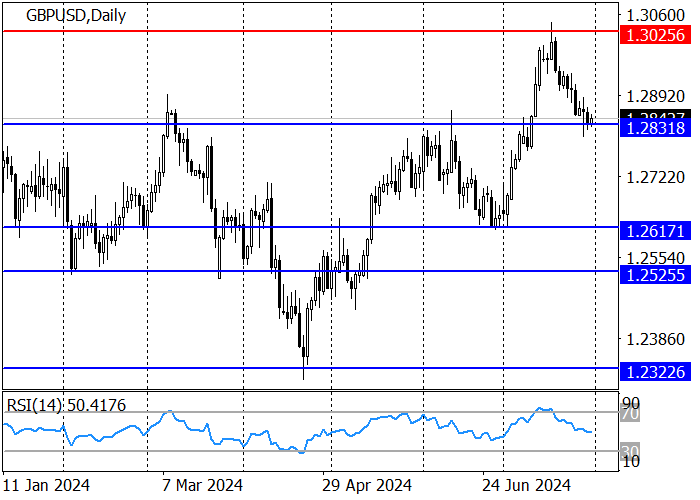Click the 1.23860 price axis value
Viewport: 700px width, 500px height.
coord(656,339)
